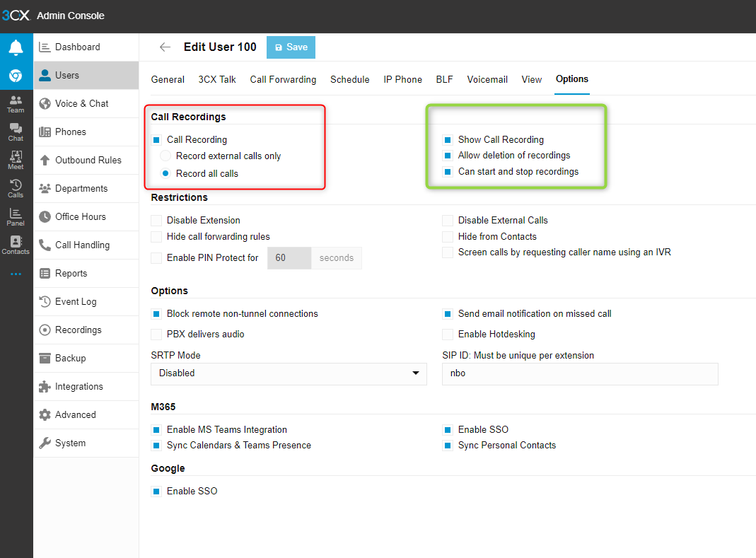The width and height of the screenshot is (756, 558).
Task: Toggle Sync Personal Contacts checkbox
Action: 448,445
